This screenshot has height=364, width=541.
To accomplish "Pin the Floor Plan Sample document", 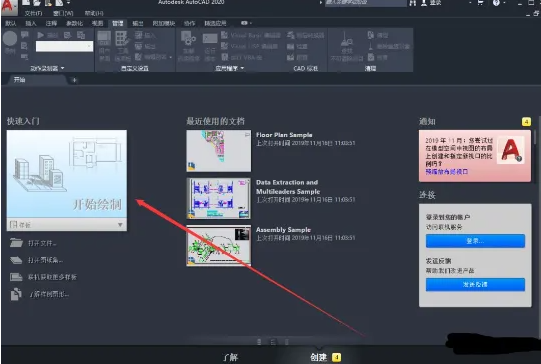I will (247, 135).
